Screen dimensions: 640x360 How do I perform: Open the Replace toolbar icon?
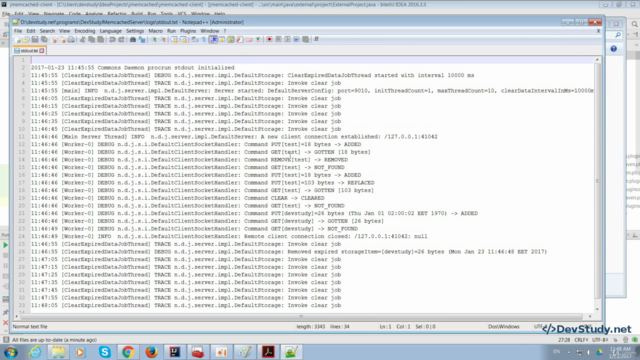point(142,39)
